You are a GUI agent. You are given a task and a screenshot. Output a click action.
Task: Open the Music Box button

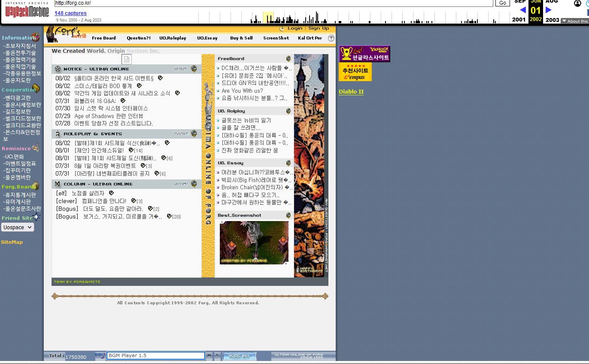[x=240, y=356]
